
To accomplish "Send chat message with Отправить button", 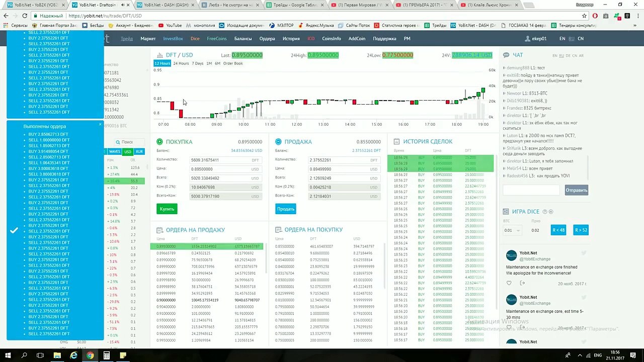I will (x=577, y=190).
